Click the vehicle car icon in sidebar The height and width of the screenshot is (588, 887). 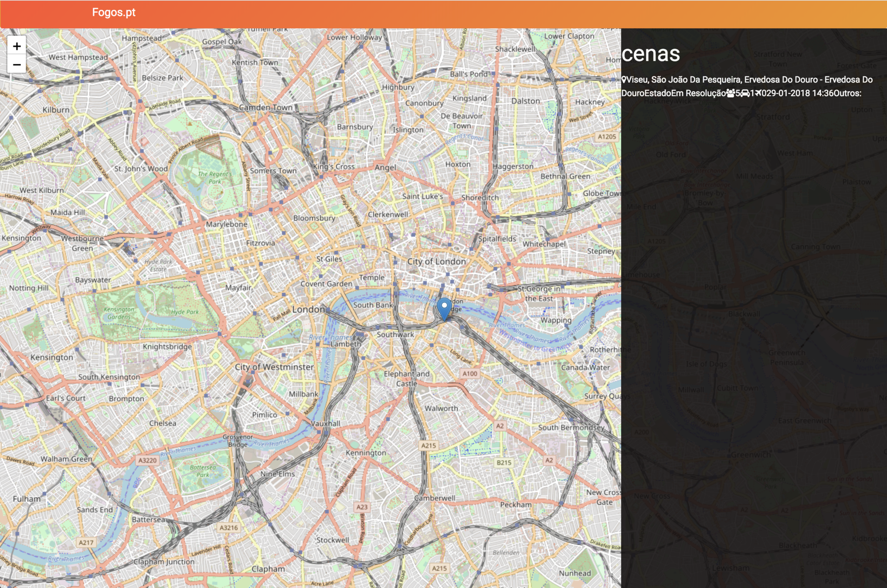point(745,93)
